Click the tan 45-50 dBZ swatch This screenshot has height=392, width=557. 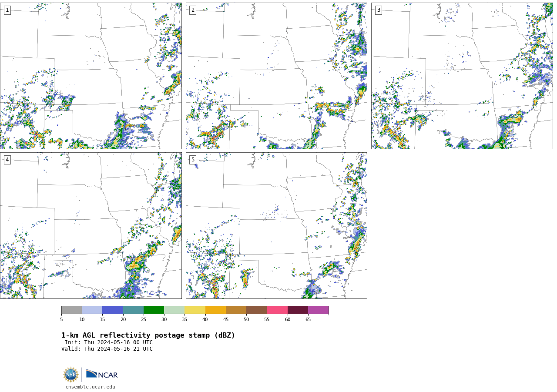(x=236, y=310)
